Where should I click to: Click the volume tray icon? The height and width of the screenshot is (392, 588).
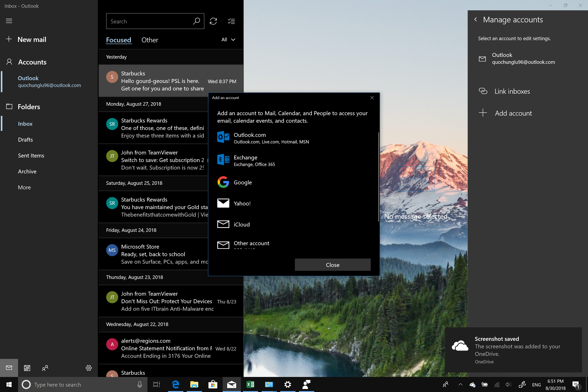pos(508,384)
